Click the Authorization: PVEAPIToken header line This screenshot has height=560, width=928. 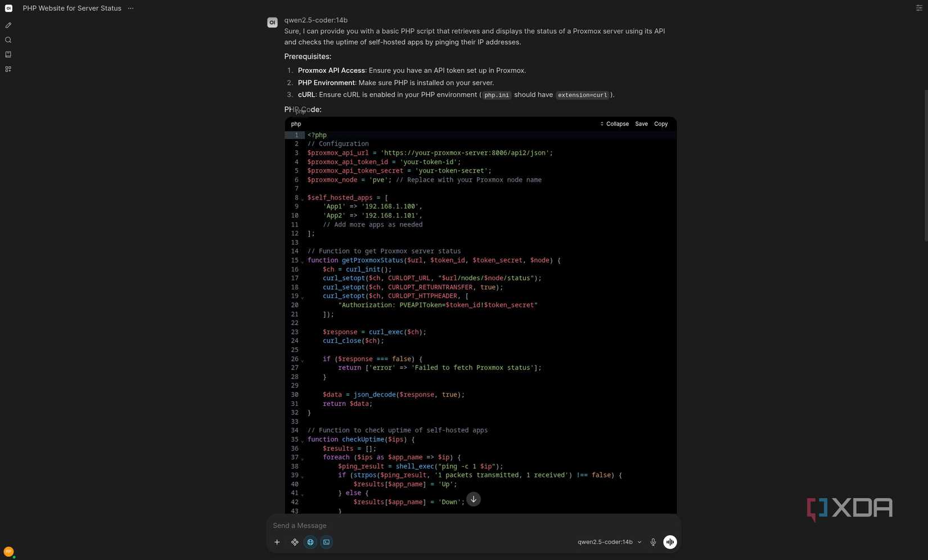438,305
